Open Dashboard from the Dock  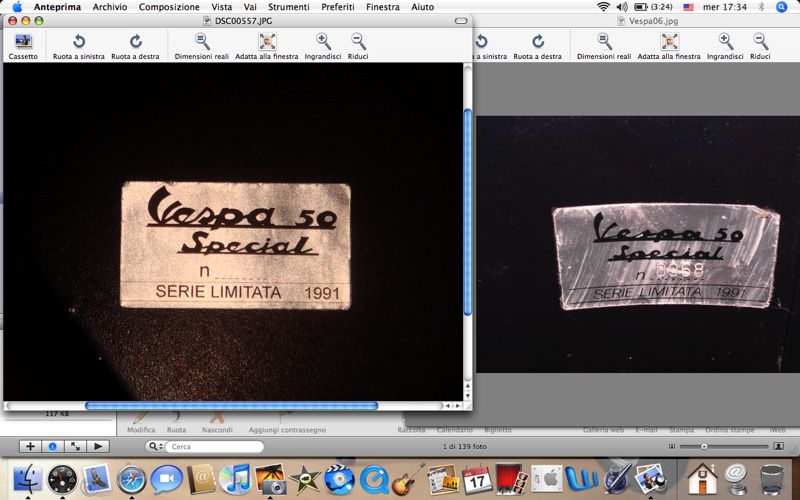(62, 480)
